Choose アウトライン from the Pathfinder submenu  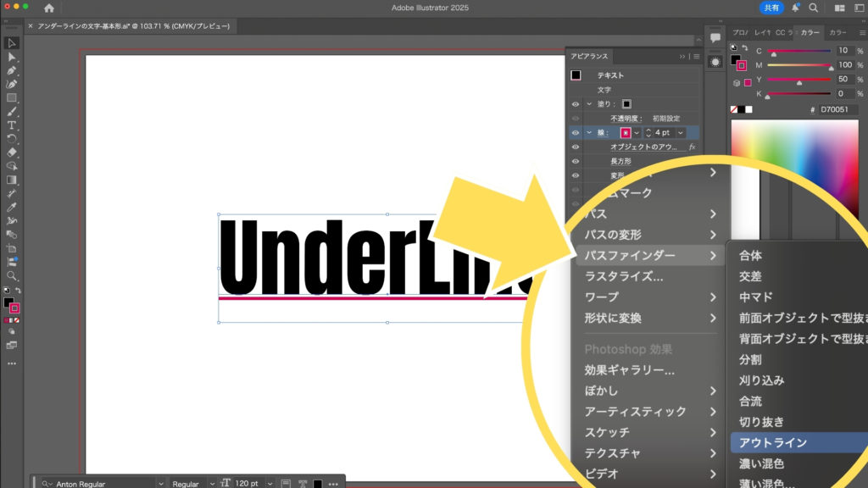[773, 442]
